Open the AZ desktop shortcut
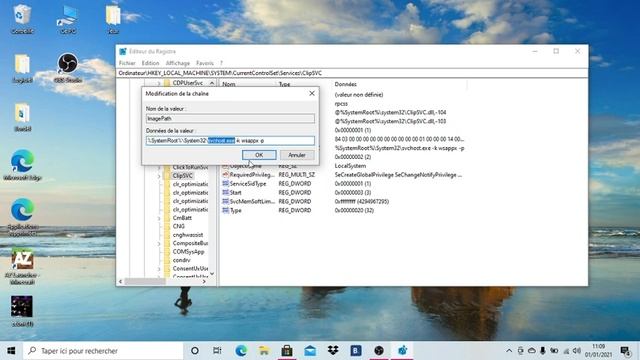 22,267
